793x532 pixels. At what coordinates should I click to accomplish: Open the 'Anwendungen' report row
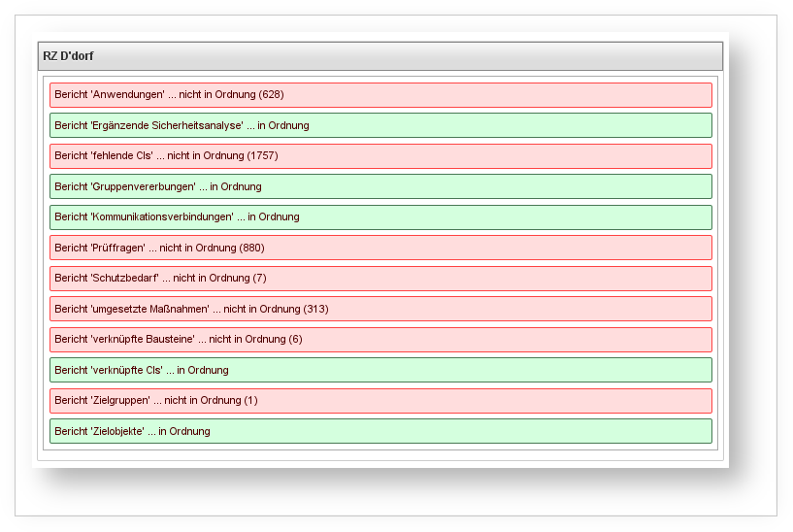pos(380,95)
